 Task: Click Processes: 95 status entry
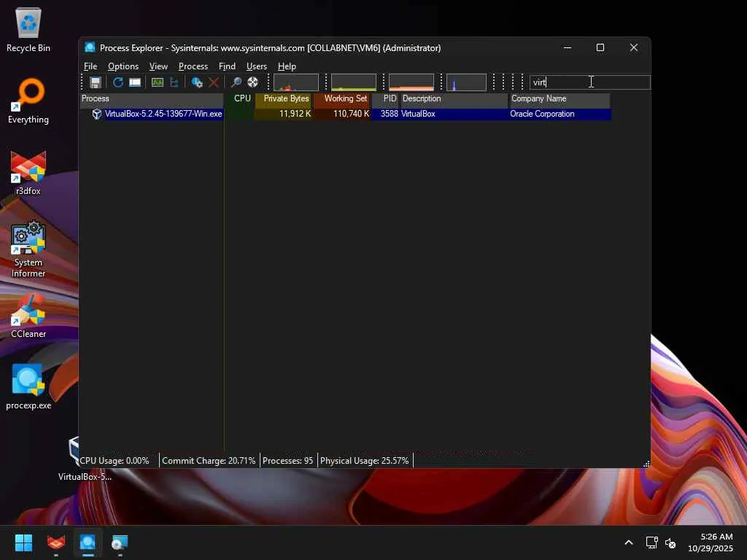tap(287, 461)
